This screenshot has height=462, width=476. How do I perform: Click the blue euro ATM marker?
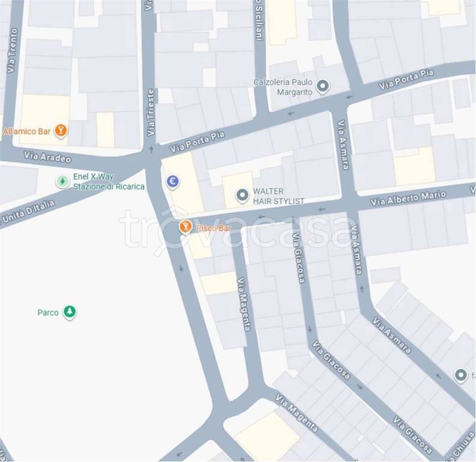point(172,182)
